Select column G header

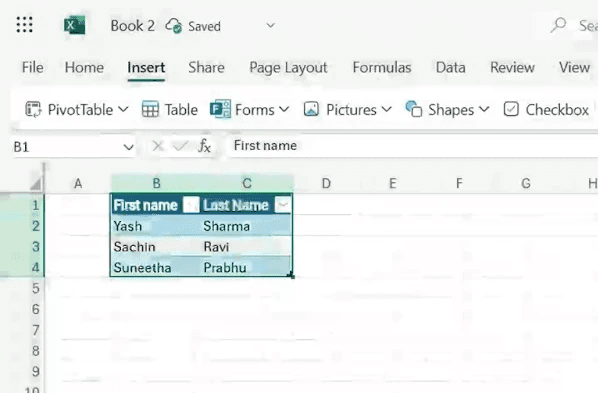[x=526, y=184]
